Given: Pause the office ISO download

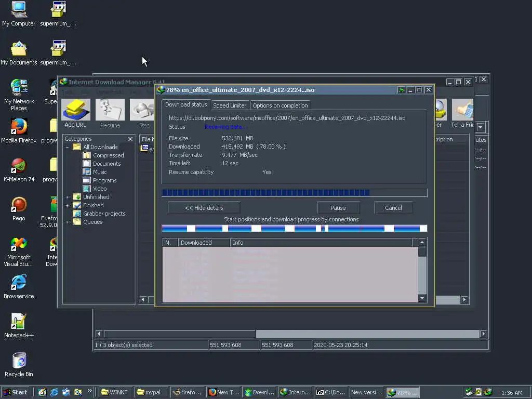Looking at the screenshot, I should 338,208.
